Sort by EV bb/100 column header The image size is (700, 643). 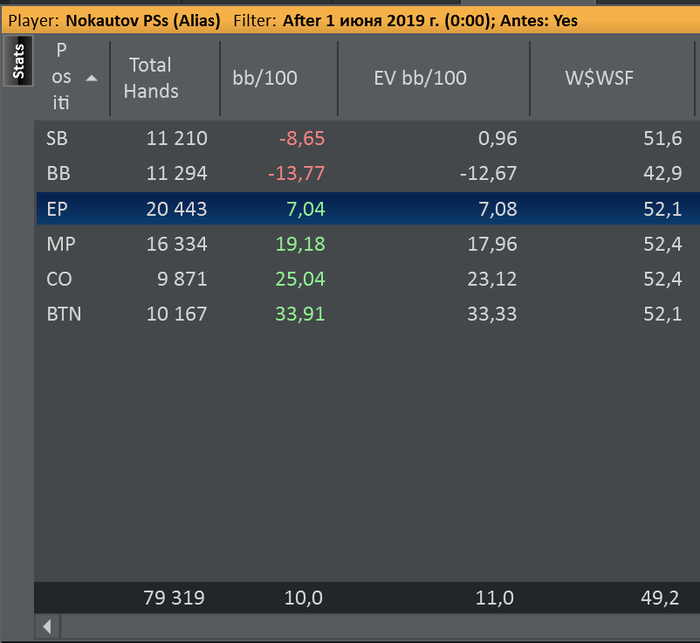click(x=420, y=78)
